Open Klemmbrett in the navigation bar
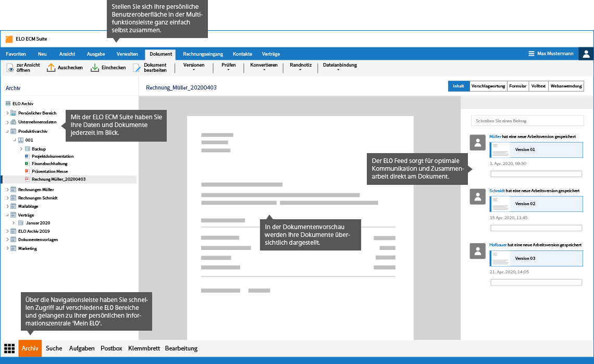The image size is (594, 364). [144, 348]
